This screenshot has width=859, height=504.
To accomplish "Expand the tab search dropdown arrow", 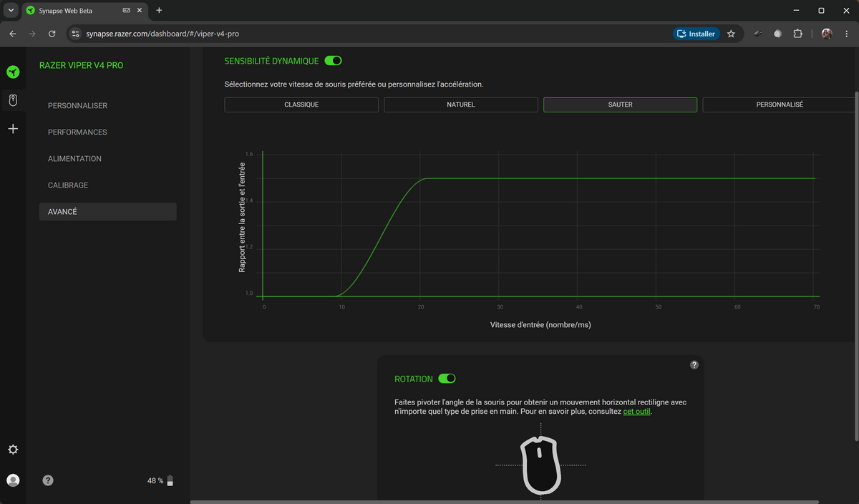I will coord(11,10).
